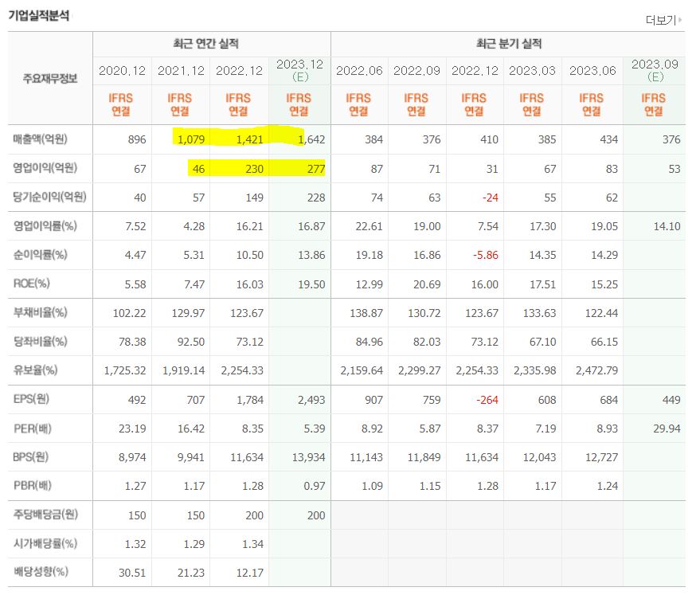
Task: Select the BPS(원) row label
Action: point(31,457)
